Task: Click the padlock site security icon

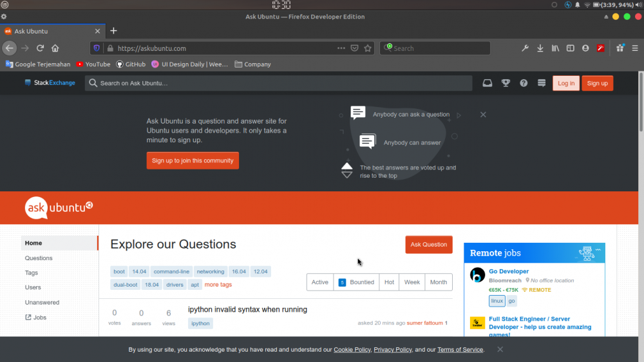Action: tap(110, 48)
